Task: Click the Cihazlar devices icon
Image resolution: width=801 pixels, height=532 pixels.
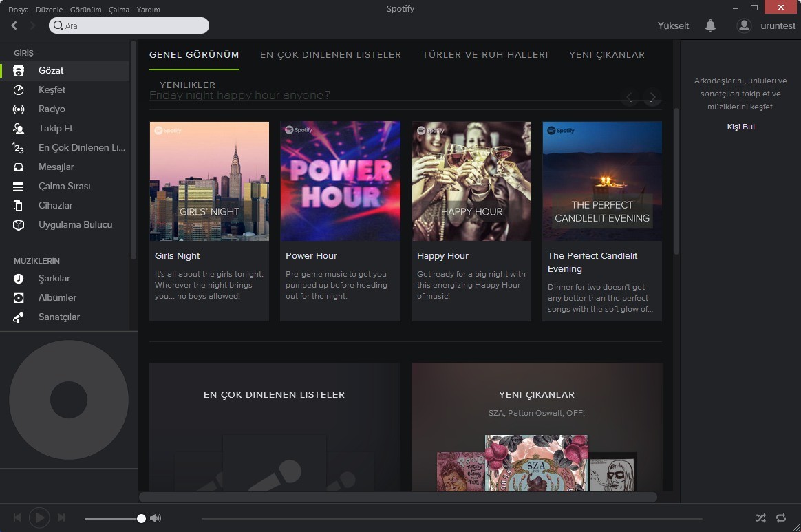Action: [x=19, y=206]
